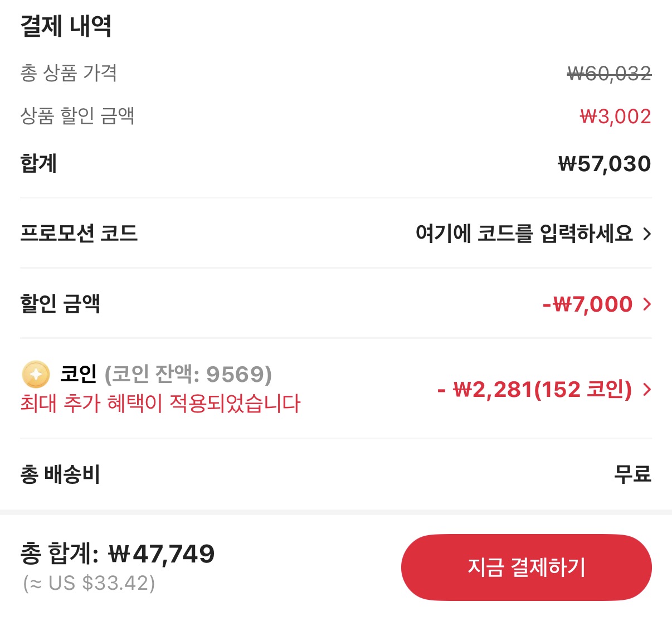Image resolution: width=672 pixels, height=621 pixels.
Task: Expand the 할인 금액 discount details
Action: [647, 304]
